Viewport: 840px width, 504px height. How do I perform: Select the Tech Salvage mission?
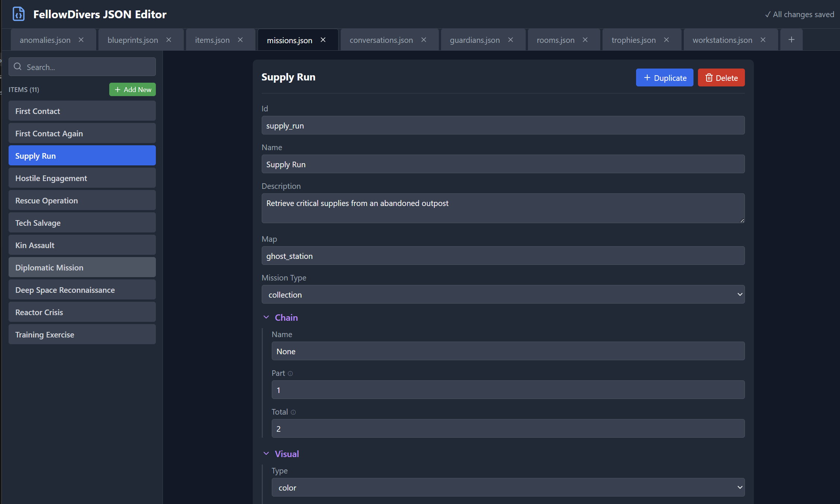point(82,222)
